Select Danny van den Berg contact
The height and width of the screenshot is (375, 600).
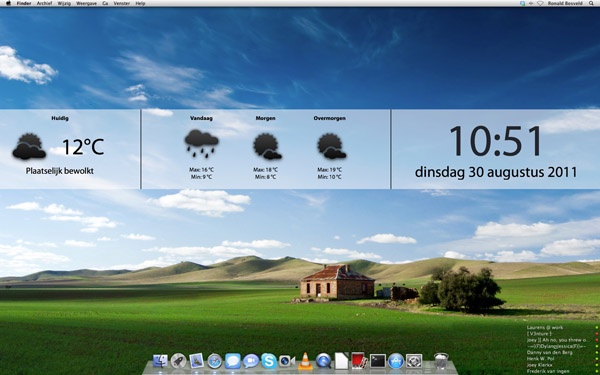(545, 352)
